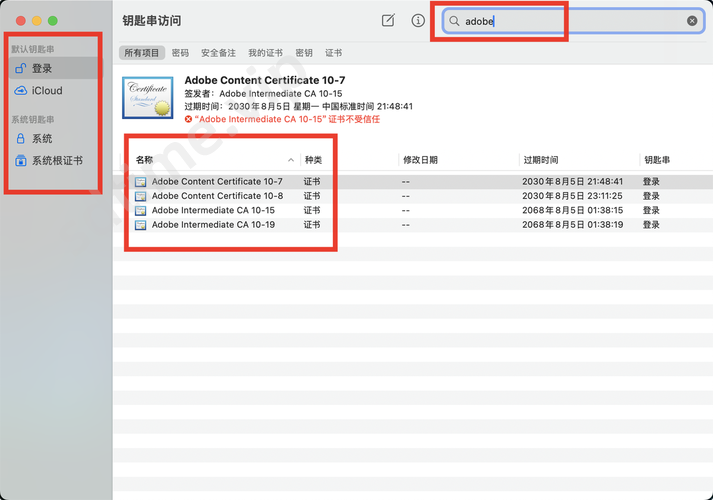Open the info button in toolbar

coord(418,20)
